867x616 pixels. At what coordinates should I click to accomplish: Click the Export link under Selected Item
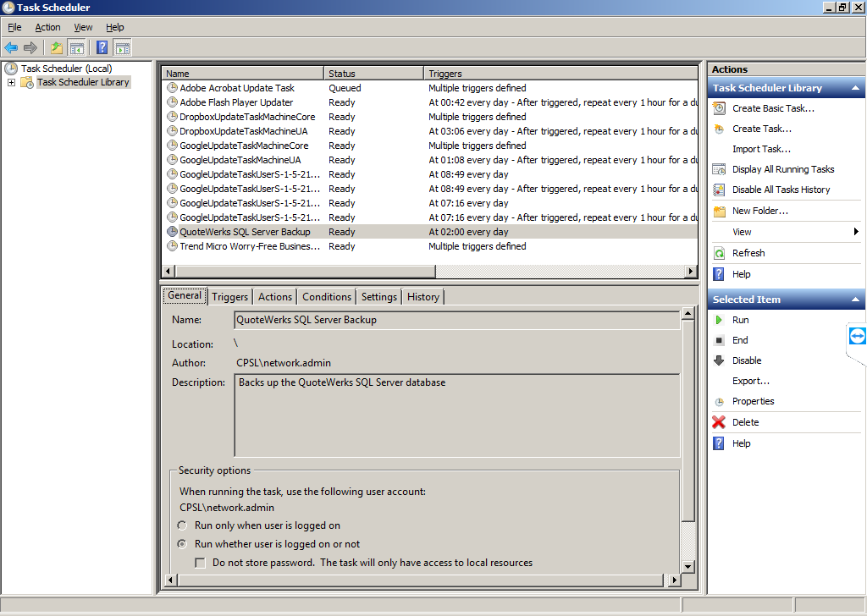point(751,381)
